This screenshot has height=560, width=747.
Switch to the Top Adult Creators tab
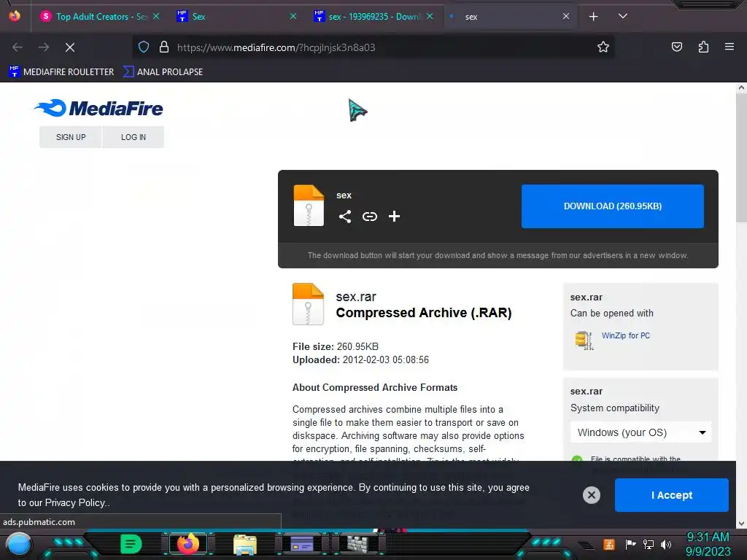coord(100,17)
